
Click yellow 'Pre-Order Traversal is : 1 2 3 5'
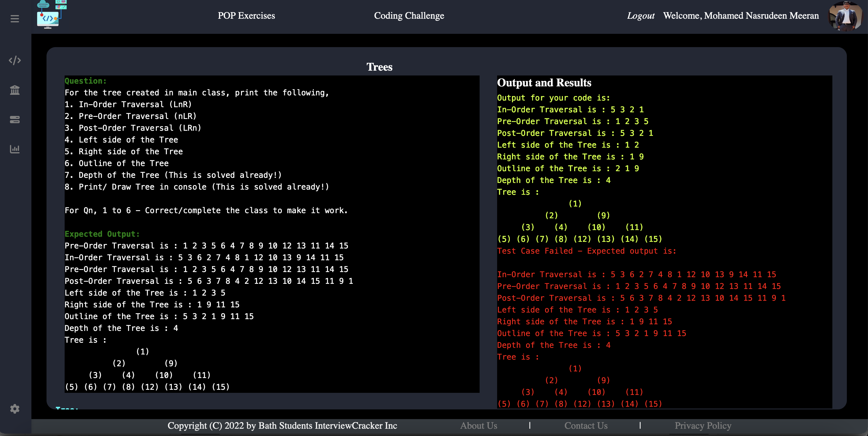coord(573,121)
